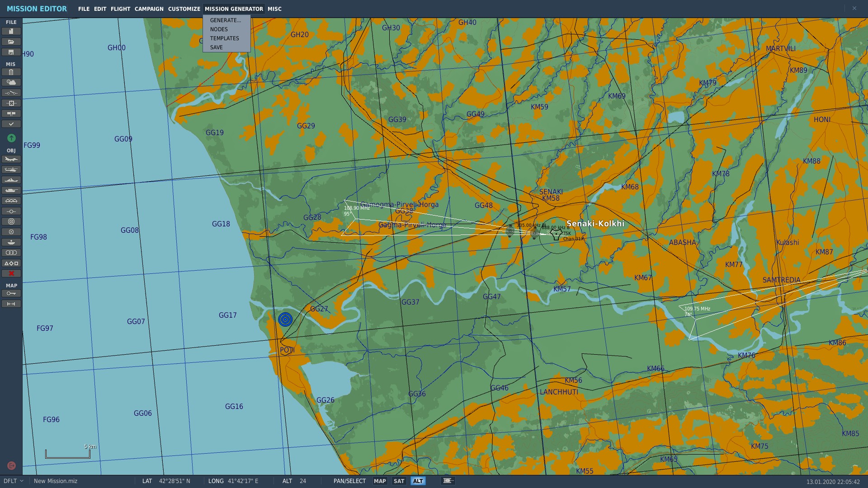Expand the DFLT dropdown in status bar
The height and width of the screenshot is (488, 868).
(14, 481)
